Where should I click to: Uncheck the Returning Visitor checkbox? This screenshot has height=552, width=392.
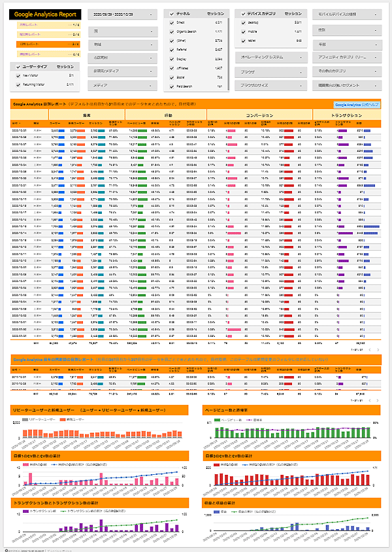(x=18, y=84)
